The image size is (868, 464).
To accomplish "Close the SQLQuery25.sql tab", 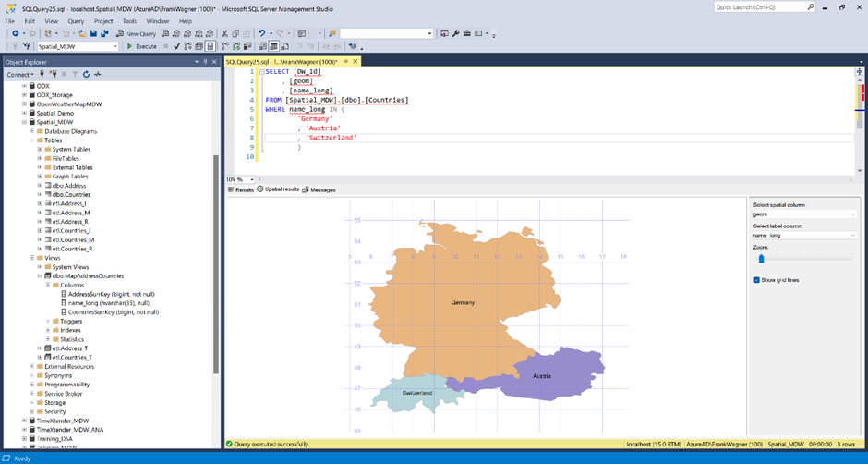I will pos(355,62).
